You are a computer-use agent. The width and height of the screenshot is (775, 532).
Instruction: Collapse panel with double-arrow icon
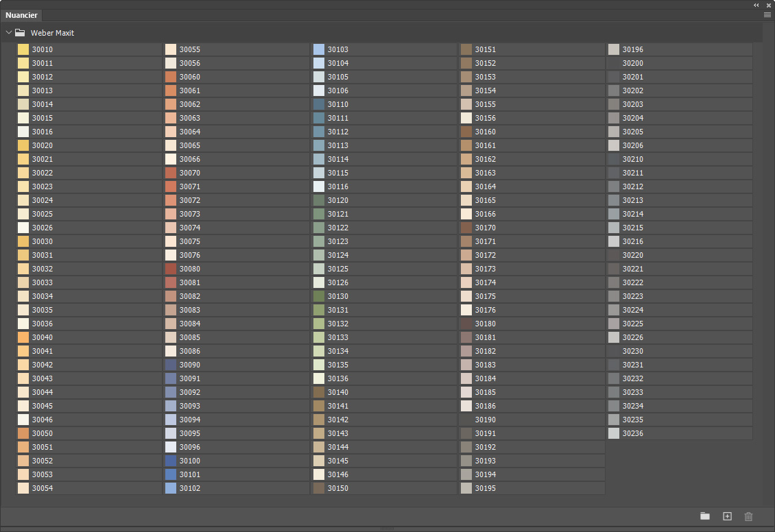[756, 5]
